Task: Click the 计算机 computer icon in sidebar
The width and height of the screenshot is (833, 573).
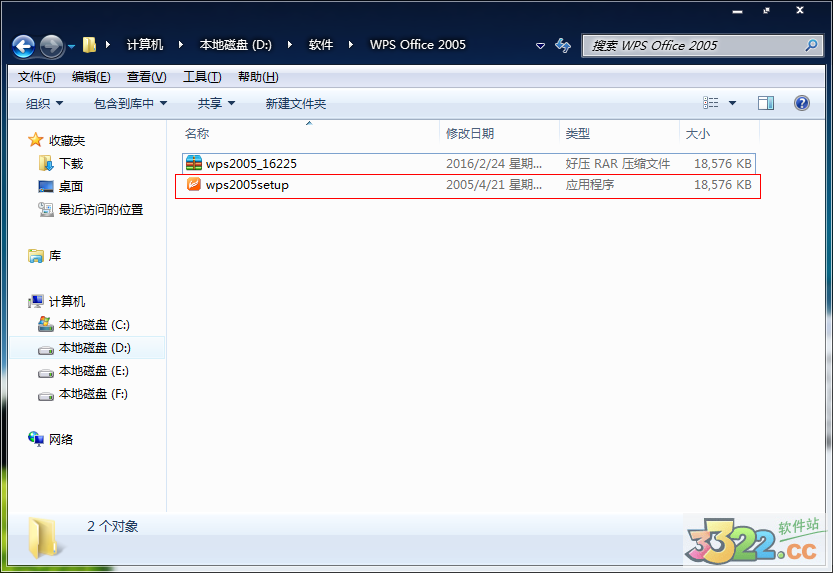Action: coord(36,302)
